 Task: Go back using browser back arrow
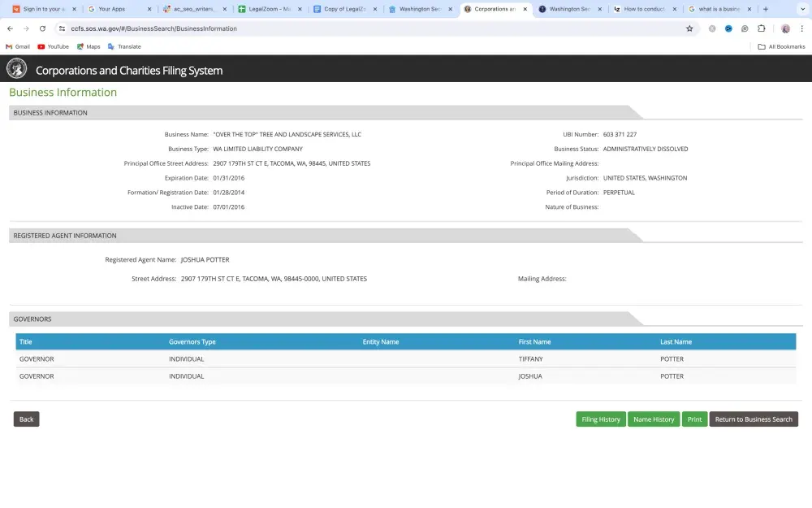[x=10, y=28]
